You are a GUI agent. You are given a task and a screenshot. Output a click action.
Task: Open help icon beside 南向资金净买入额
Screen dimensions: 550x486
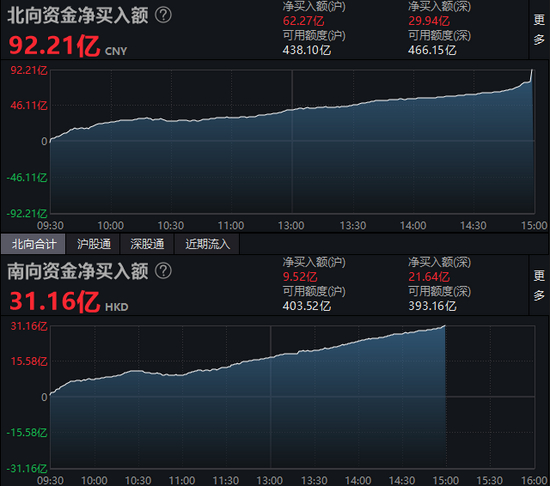(x=163, y=271)
